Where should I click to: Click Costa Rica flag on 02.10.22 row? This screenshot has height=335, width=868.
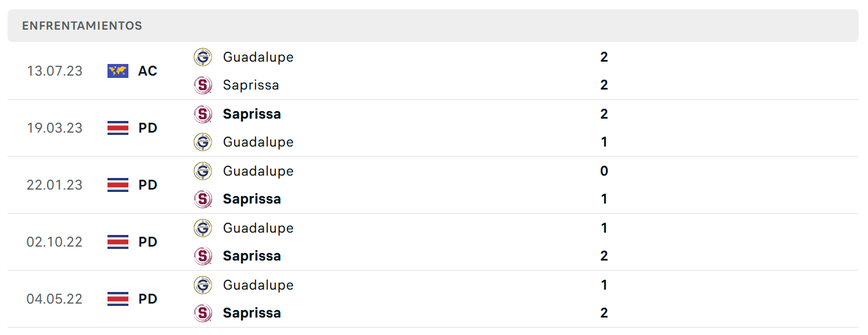coord(118,242)
